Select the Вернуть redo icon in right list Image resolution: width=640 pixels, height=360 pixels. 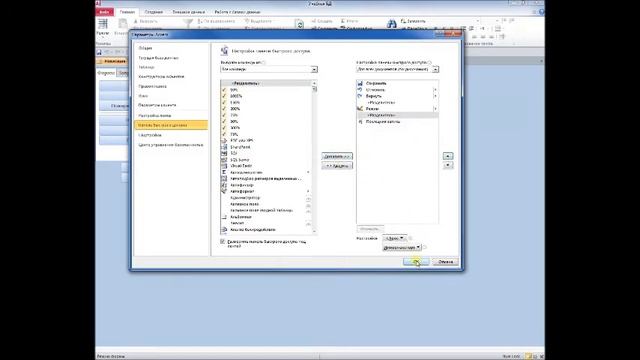[360, 96]
